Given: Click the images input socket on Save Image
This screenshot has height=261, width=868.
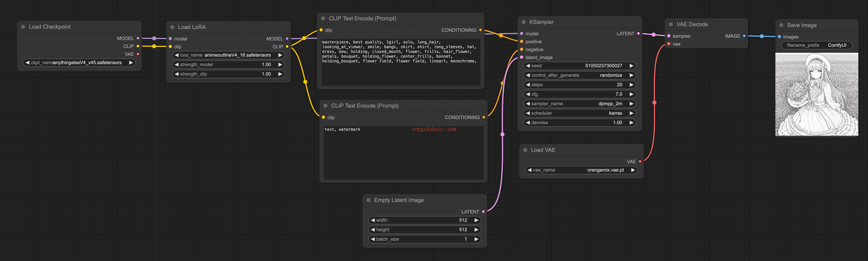Looking at the screenshot, I should click(779, 37).
